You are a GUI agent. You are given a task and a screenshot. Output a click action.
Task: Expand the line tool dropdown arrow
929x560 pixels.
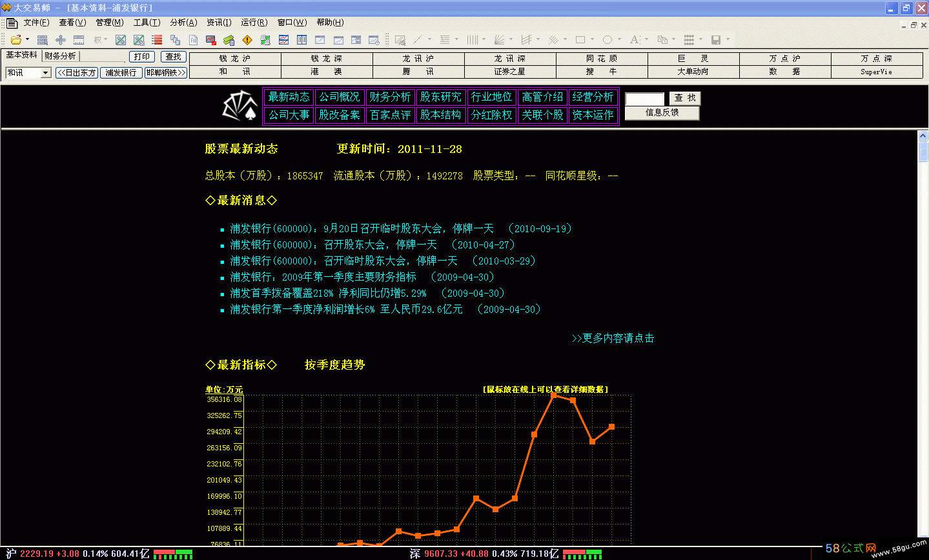click(430, 40)
